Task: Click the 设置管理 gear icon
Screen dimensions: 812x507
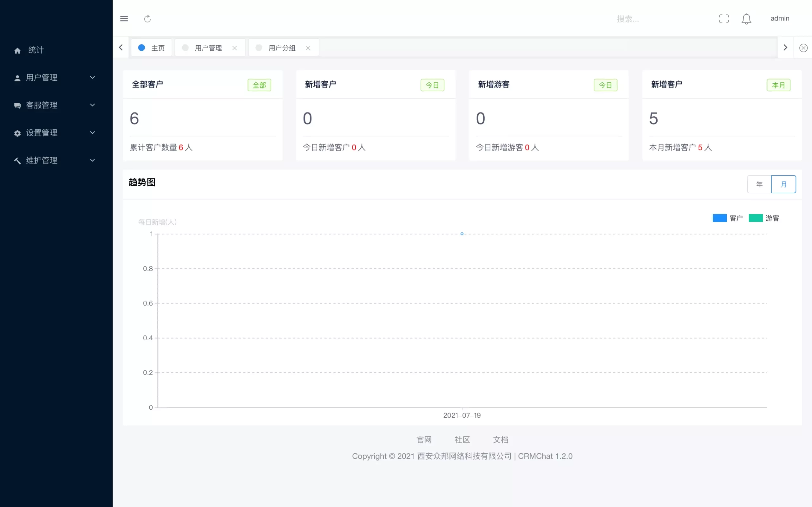Action: click(17, 133)
